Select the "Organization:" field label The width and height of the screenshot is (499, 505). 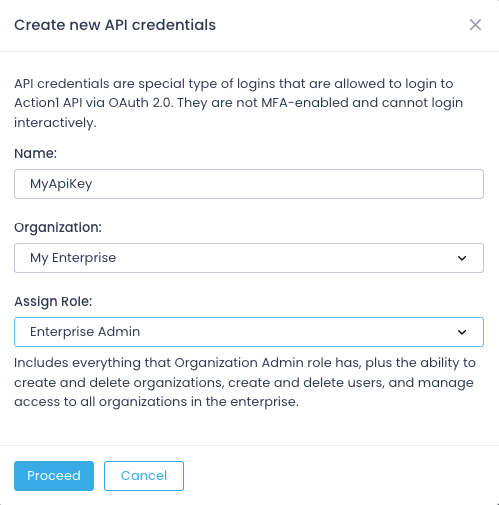pyautogui.click(x=58, y=228)
